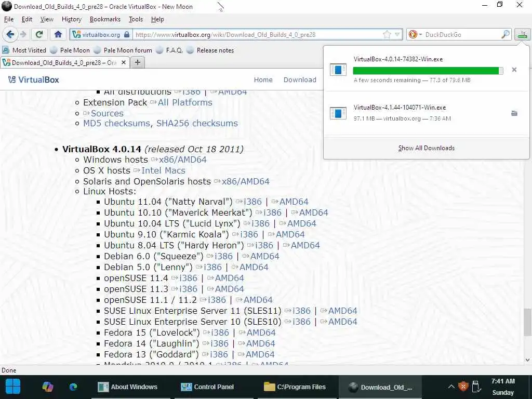Click the VirtualBox logo in site header

34,79
